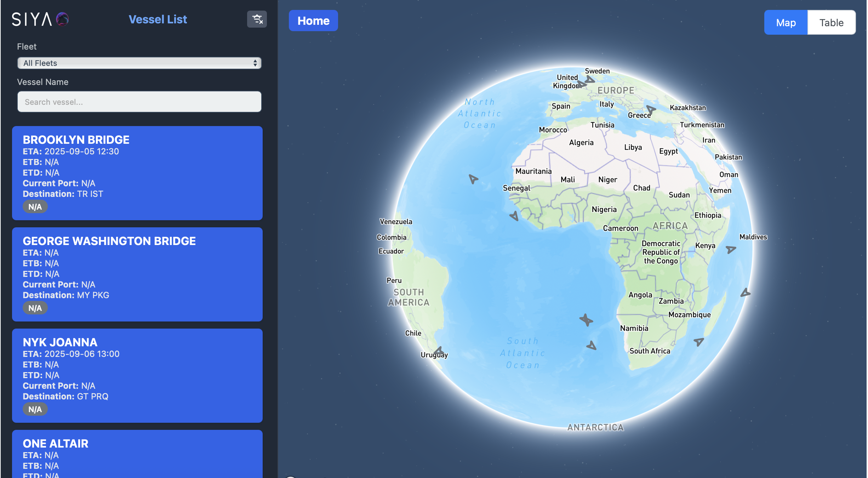
Task: Select the vessel marker west of Mauritania
Action: click(473, 179)
